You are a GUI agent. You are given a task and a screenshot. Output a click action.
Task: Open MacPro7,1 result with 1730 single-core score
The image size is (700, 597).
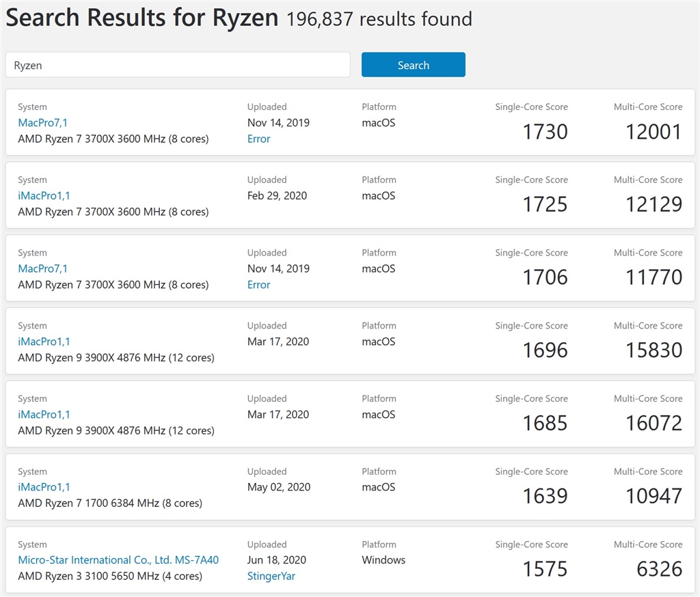pyautogui.click(x=42, y=123)
